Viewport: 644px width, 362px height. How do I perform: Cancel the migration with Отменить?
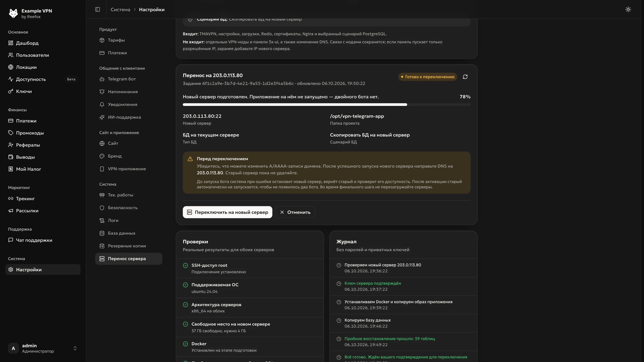[x=295, y=212]
